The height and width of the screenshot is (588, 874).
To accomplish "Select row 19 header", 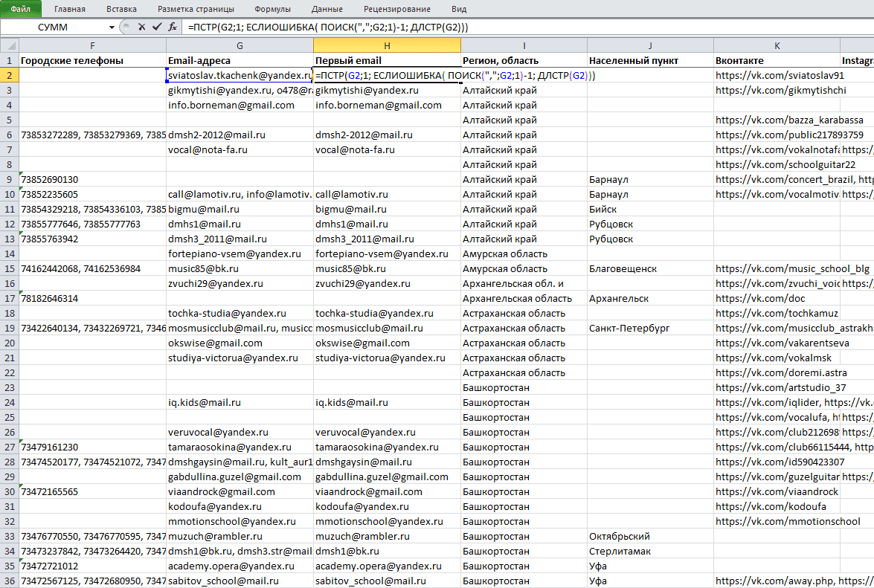I will 10,328.
